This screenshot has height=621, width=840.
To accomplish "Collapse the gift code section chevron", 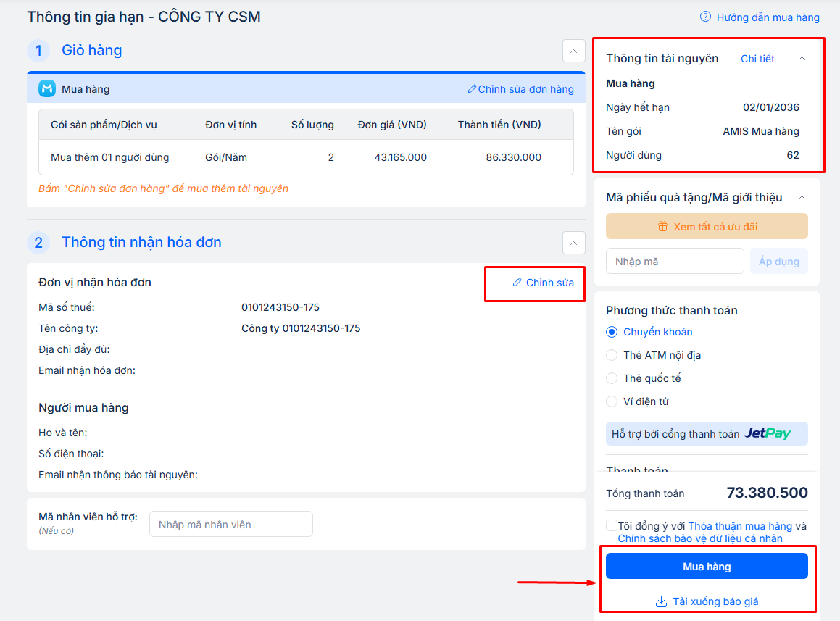I will pyautogui.click(x=802, y=198).
